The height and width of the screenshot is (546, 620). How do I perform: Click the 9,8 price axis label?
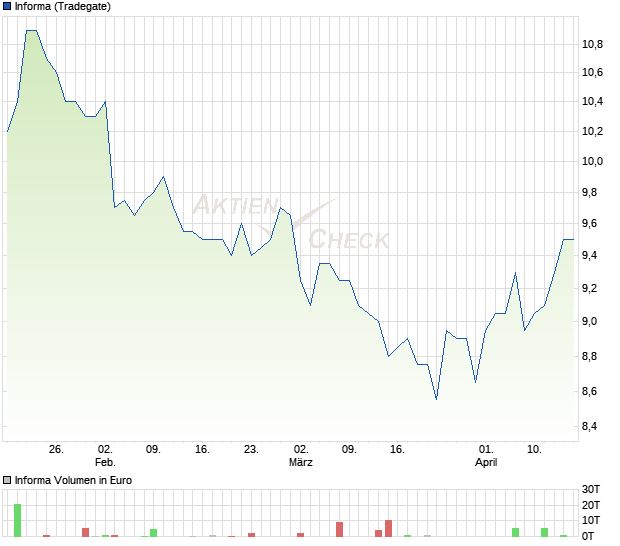(590, 193)
